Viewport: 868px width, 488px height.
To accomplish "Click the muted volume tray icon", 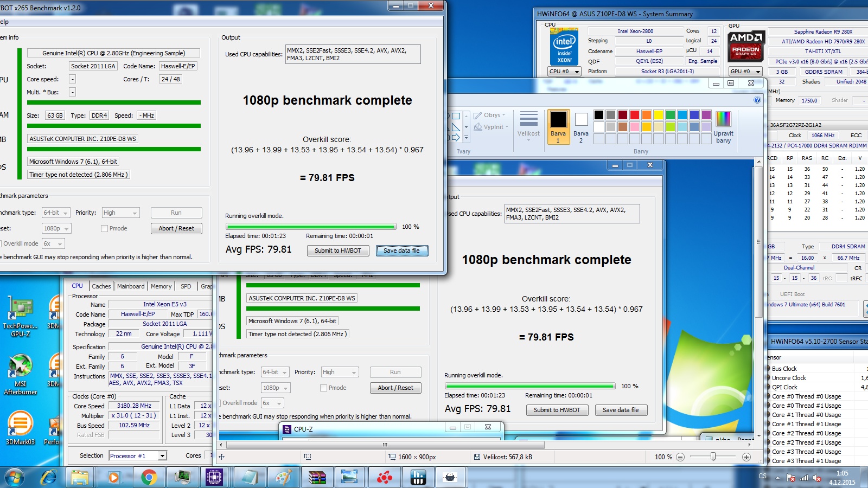I will pyautogui.click(x=817, y=478).
